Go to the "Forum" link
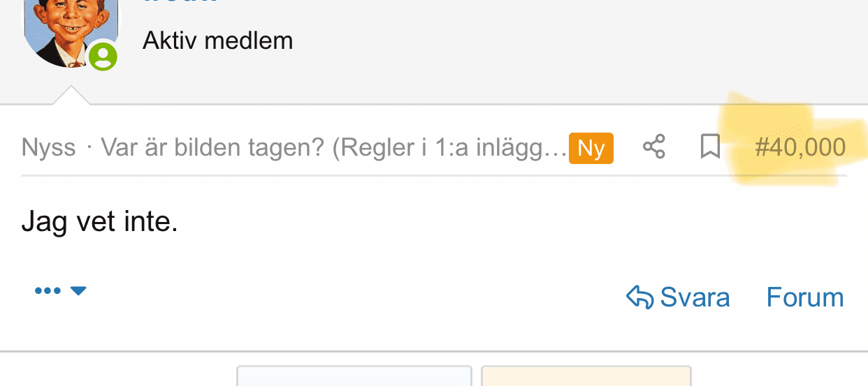Image resolution: width=868 pixels, height=386 pixels. click(x=805, y=297)
